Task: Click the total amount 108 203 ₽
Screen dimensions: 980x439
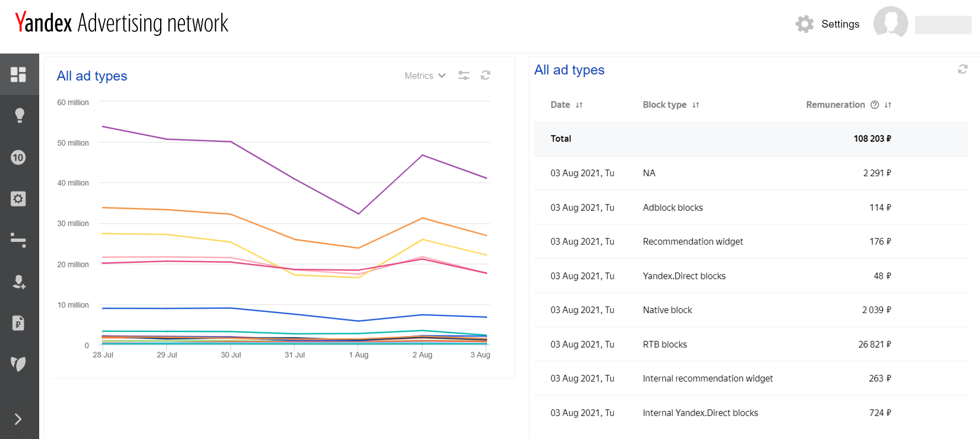Action: click(872, 139)
